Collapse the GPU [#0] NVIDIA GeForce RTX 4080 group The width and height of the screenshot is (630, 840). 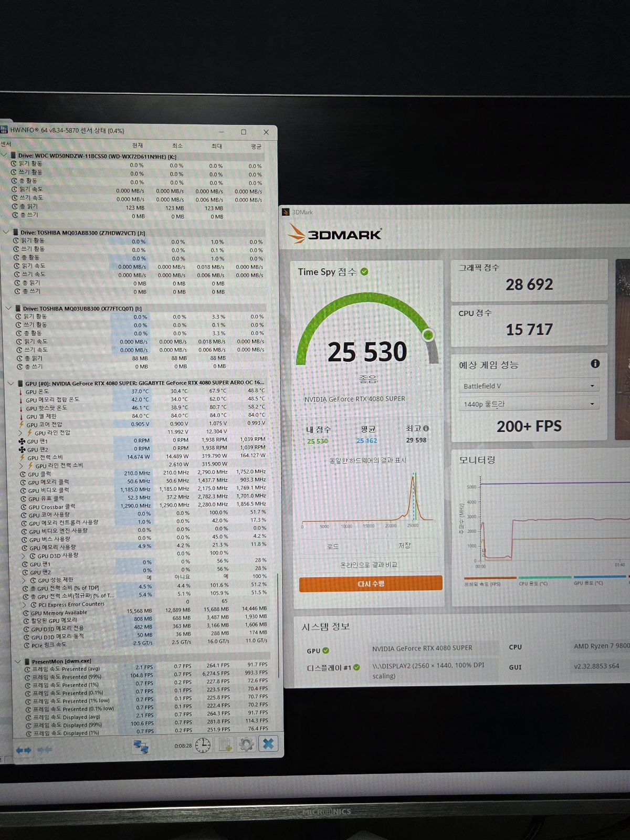(10, 383)
